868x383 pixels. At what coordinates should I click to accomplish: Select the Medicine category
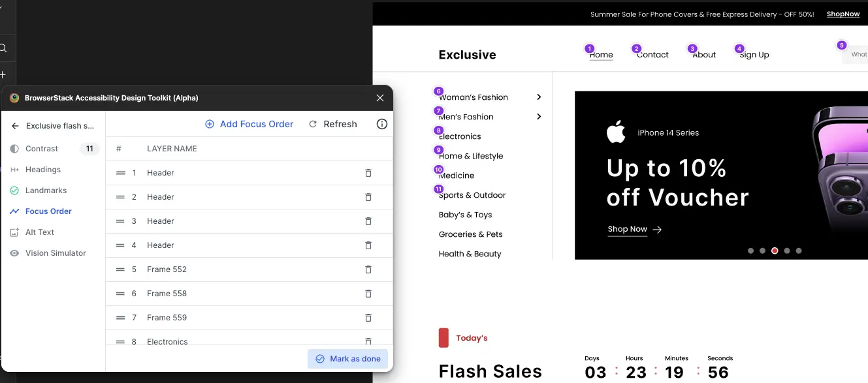(x=457, y=176)
